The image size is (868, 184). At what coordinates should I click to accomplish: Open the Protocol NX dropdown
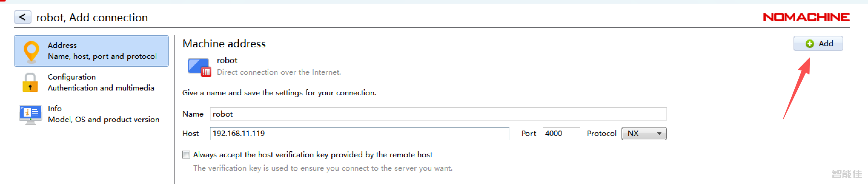(x=643, y=133)
